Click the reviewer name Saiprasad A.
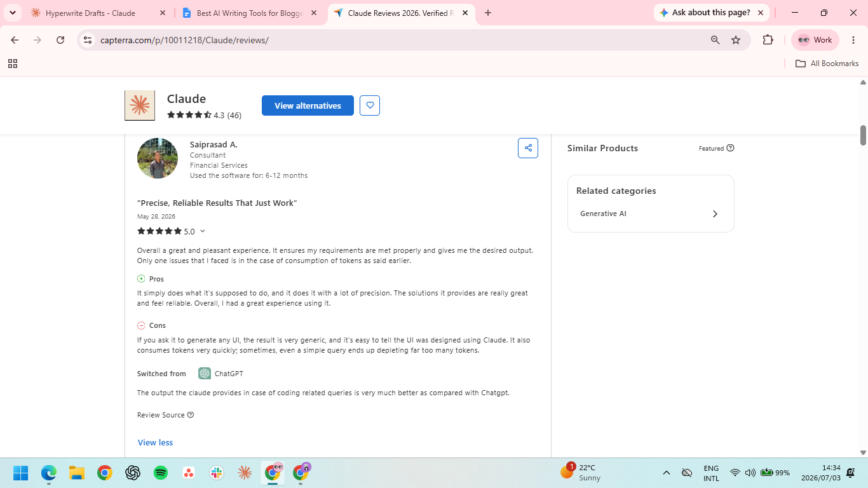Image resolution: width=868 pixels, height=488 pixels. pyautogui.click(x=214, y=145)
